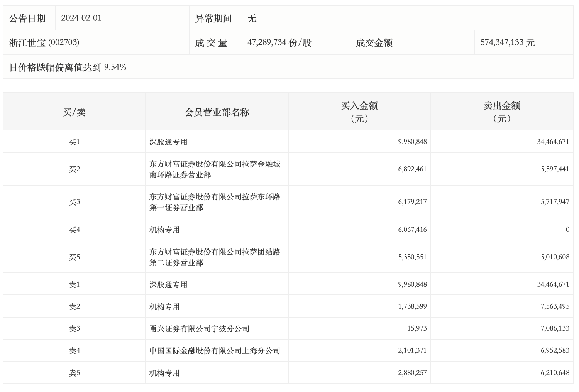Open 中国国际金融股份有限公司上海分公司 entry

tap(215, 351)
